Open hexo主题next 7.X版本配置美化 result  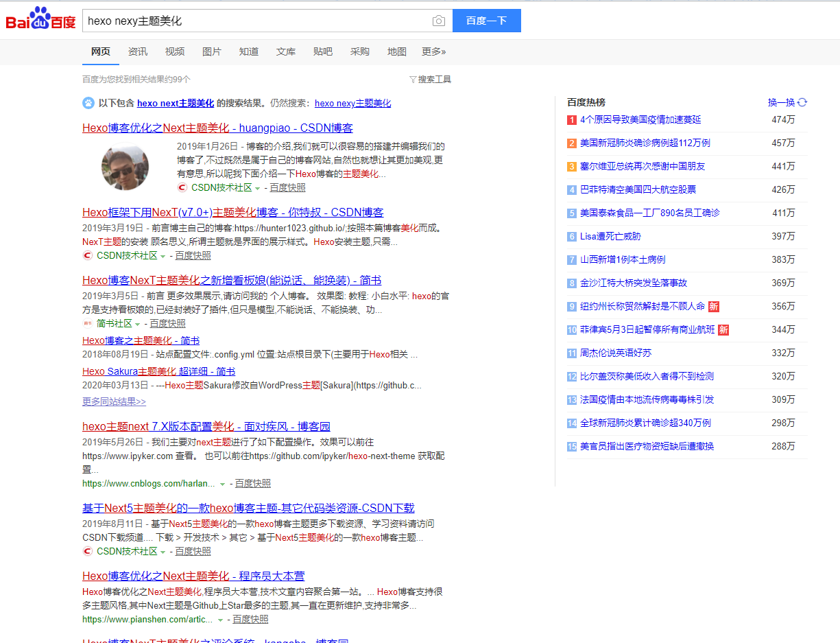[206, 426]
